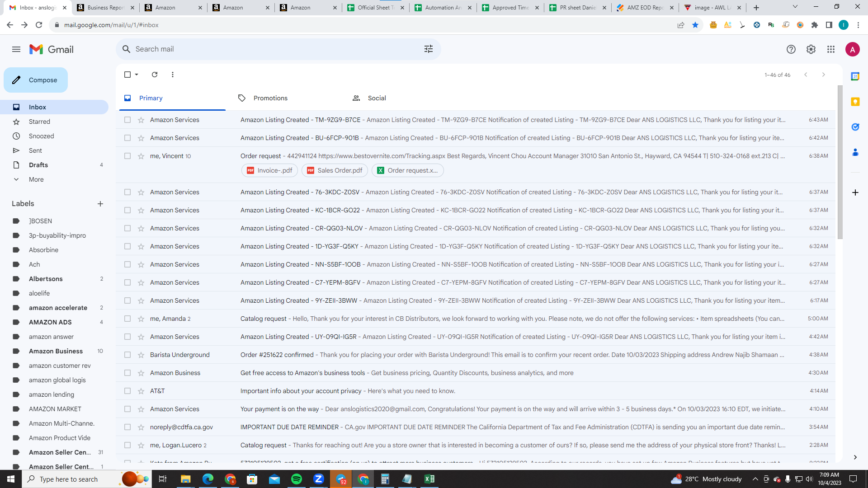Open Google Keep side panel icon

(855, 102)
